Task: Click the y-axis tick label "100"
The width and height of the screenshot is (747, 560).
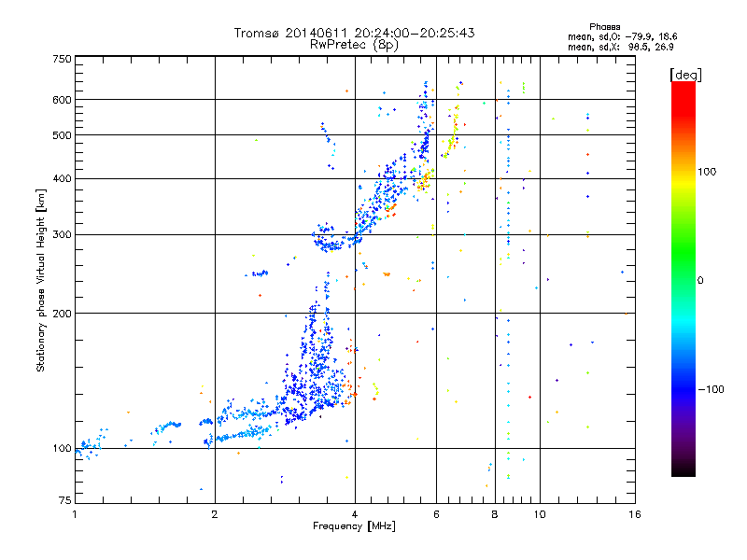Action: coord(62,448)
